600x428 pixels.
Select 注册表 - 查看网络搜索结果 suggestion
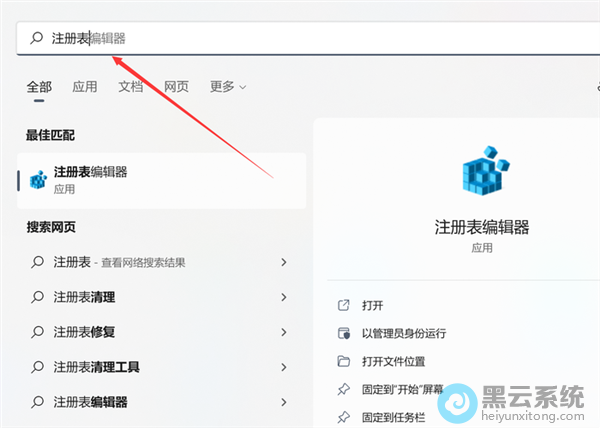(x=150, y=262)
